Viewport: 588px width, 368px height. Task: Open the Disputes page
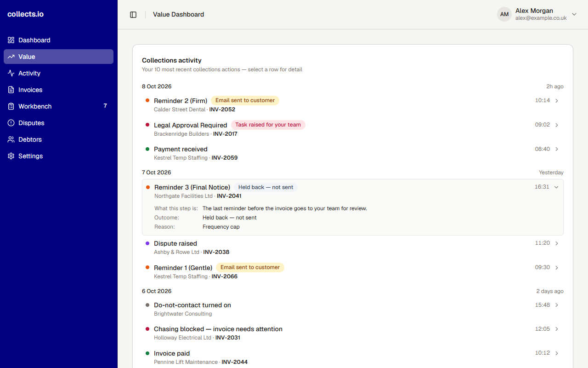58,123
